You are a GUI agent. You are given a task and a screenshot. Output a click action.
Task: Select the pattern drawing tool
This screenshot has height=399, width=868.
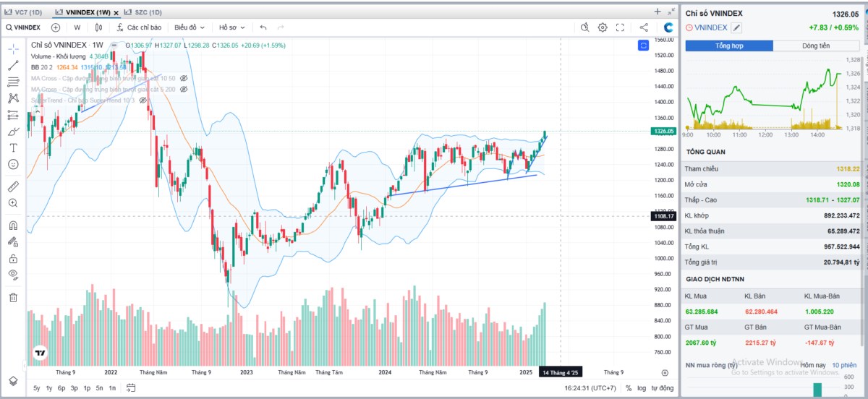pyautogui.click(x=13, y=98)
